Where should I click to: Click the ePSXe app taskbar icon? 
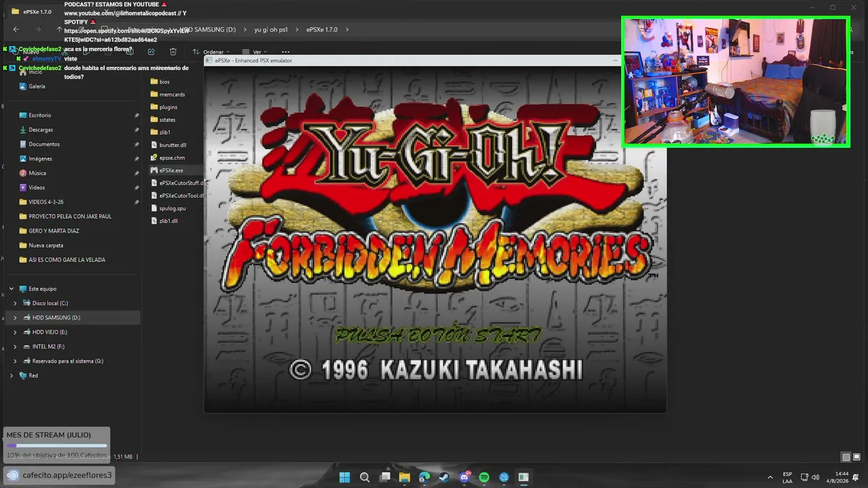coord(524,477)
